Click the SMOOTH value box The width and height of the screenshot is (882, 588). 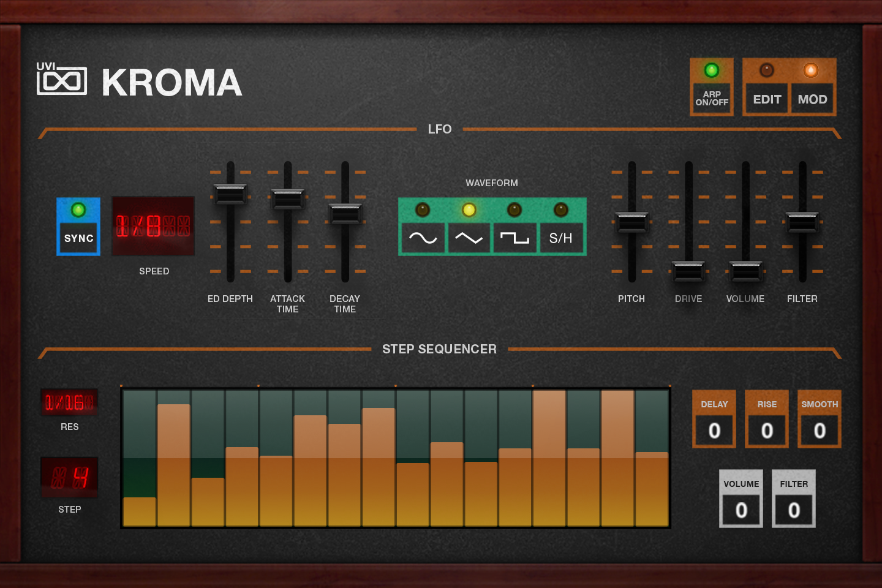point(819,431)
